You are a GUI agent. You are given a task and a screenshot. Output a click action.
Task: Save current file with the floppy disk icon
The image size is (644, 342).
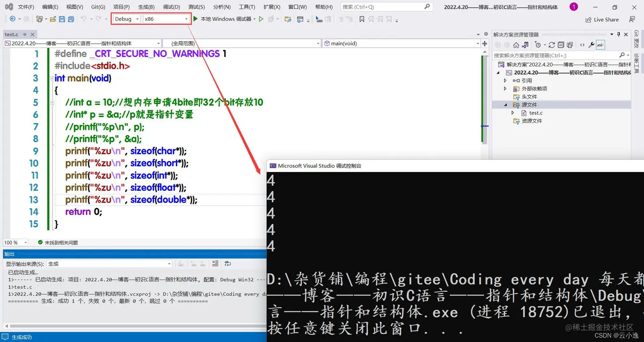click(x=62, y=19)
